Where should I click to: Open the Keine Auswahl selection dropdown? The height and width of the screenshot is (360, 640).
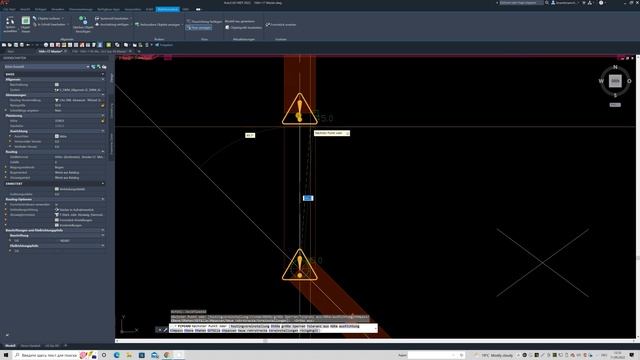(47, 67)
